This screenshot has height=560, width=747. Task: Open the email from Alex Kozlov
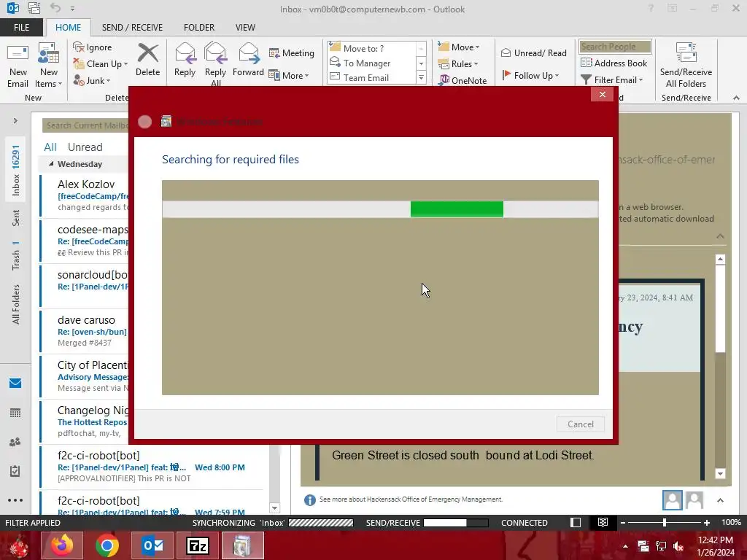click(x=85, y=195)
